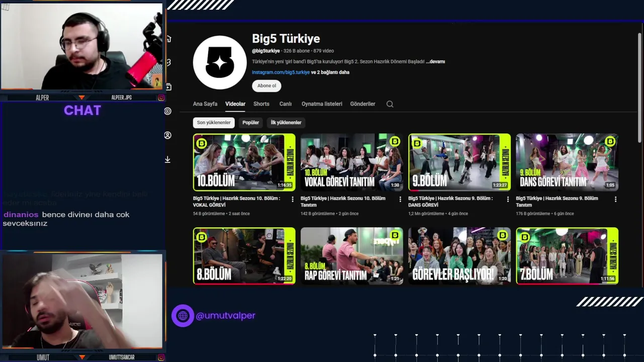The width and height of the screenshot is (644, 362).
Task: Click the Big5 Türkiye channel name heading
Action: coord(286,39)
